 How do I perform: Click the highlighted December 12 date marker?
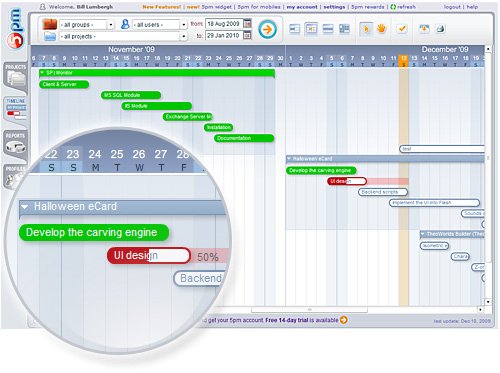403,61
